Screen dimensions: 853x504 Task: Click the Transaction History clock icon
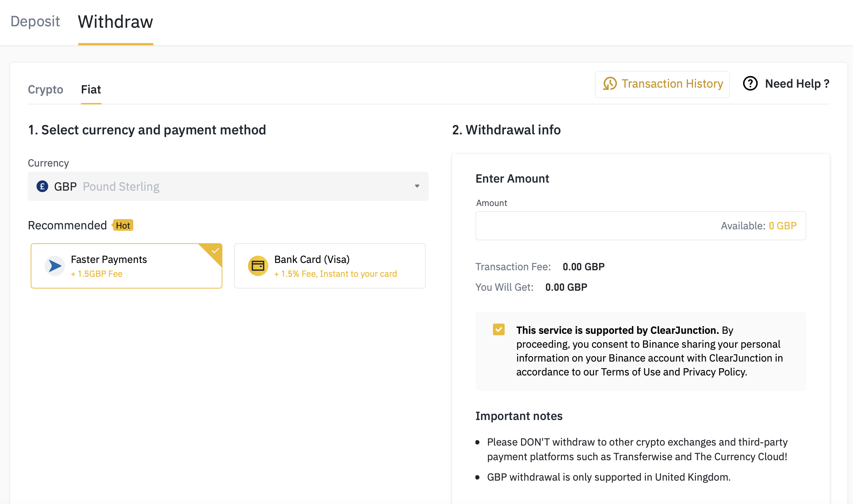610,84
